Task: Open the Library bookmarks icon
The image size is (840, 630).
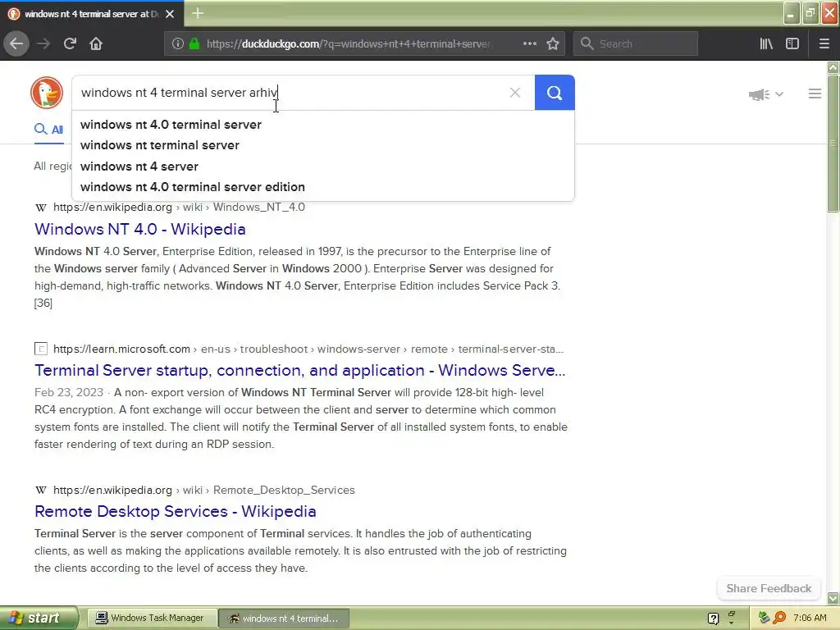Action: (766, 43)
